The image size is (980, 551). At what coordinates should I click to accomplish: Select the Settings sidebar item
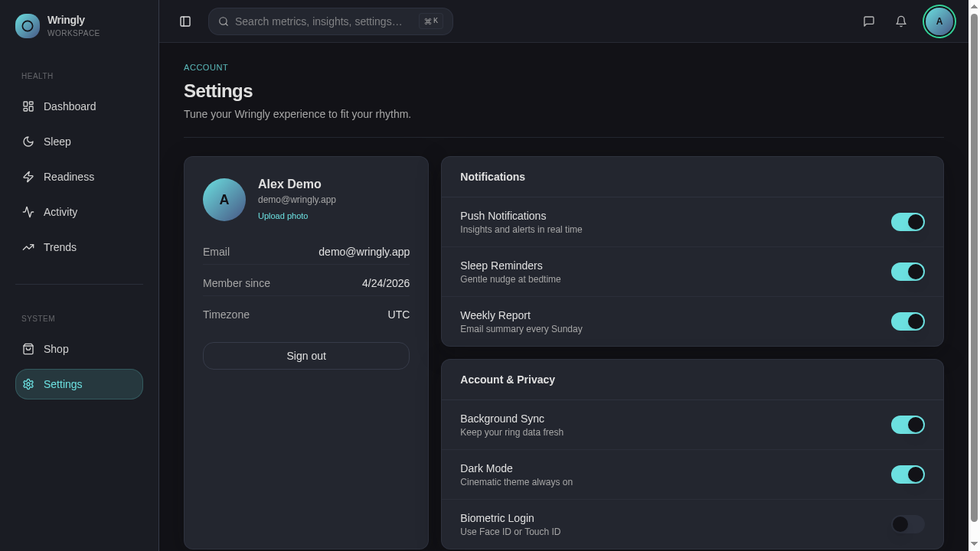(x=79, y=384)
